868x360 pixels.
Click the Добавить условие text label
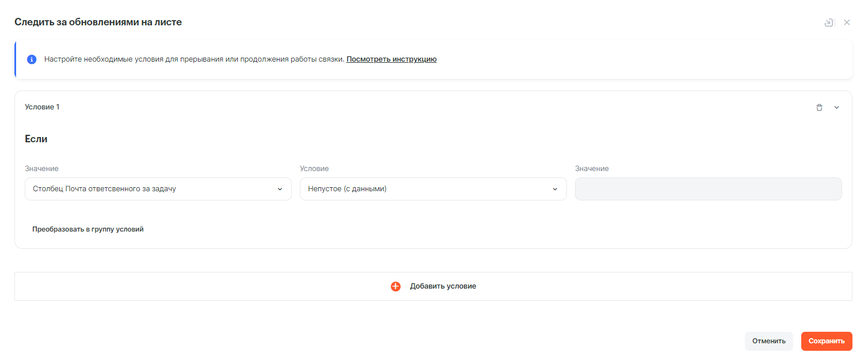pyautogui.click(x=443, y=286)
